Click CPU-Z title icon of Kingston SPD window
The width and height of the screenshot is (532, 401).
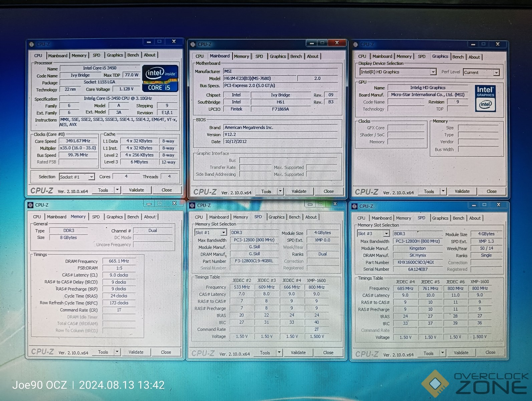354,206
